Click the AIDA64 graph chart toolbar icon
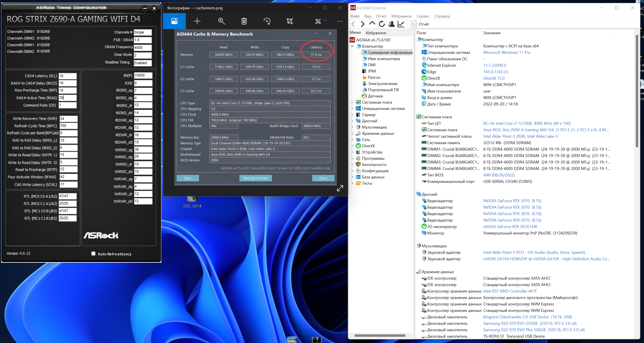Viewport: 644px width, 343px height. coord(401,24)
